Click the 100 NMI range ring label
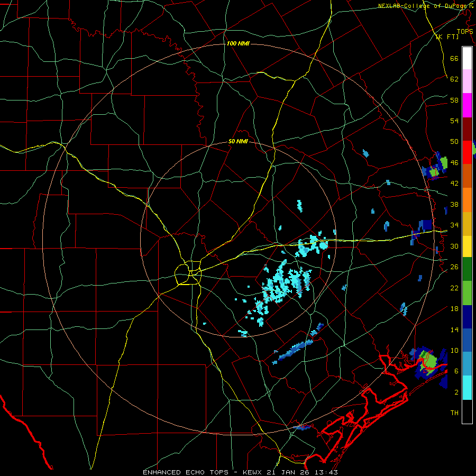 coord(238,44)
